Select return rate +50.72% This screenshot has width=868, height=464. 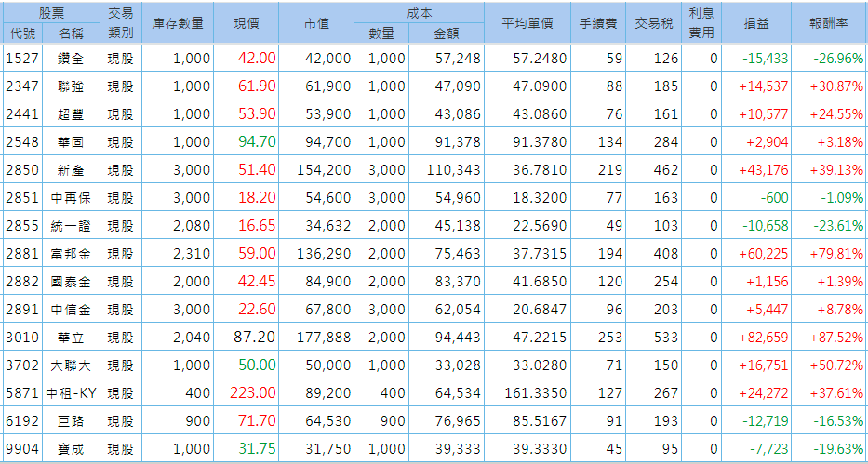coord(837,365)
